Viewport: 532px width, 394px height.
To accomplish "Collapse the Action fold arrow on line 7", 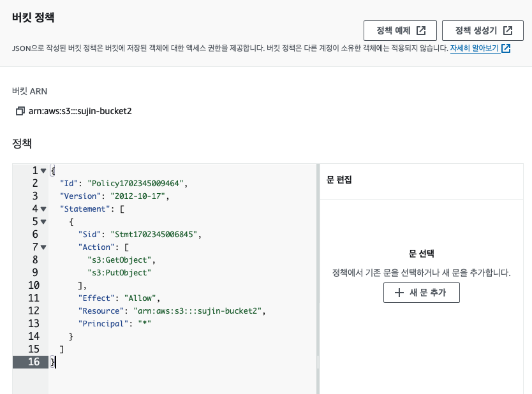I will coord(43,247).
